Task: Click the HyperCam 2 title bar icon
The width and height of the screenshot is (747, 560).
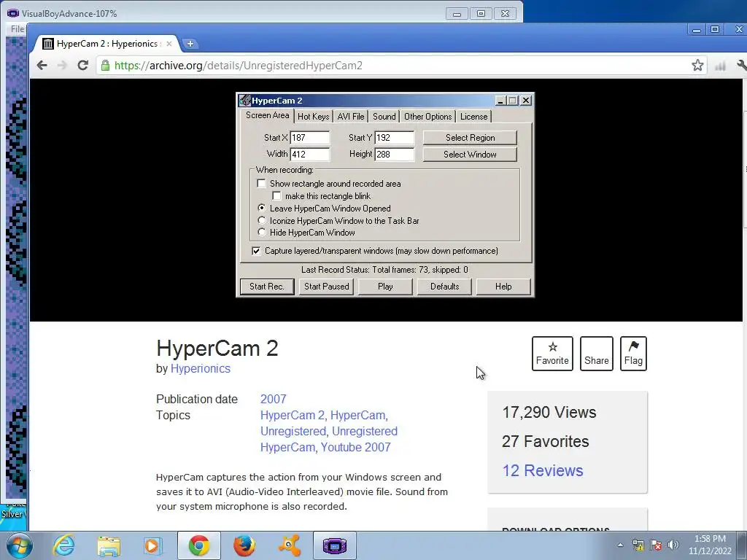Action: point(245,101)
